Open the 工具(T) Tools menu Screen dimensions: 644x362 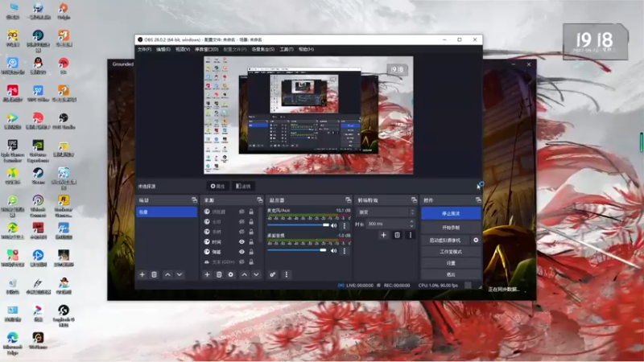(x=287, y=49)
